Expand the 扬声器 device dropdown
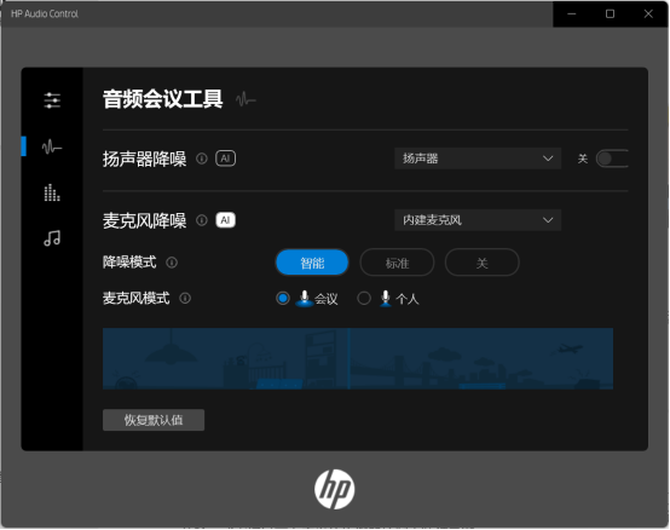The height and width of the screenshot is (530, 670). coord(477,159)
